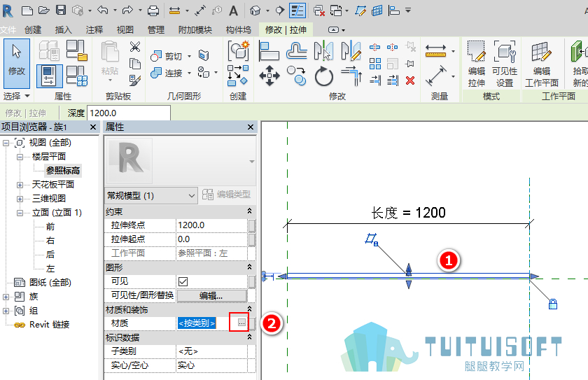Select the Rotate tool icon
Image resolution: width=588 pixels, height=380 pixels.
323,76
